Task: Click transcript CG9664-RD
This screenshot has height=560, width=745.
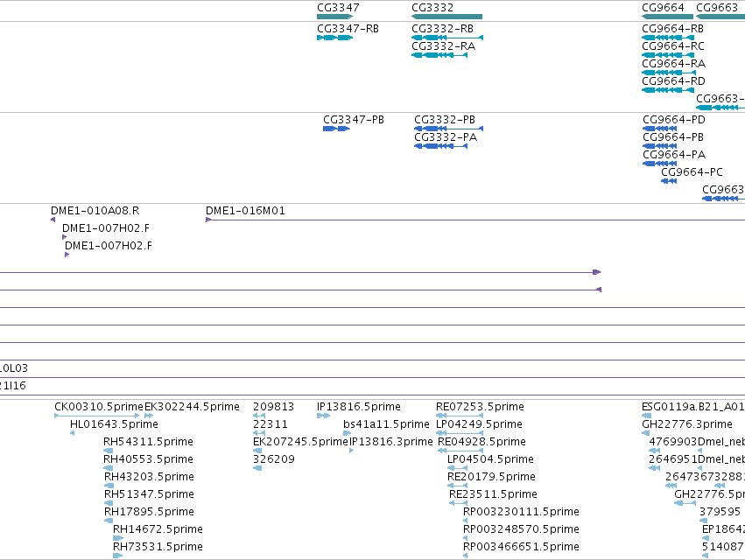Action: coord(674,81)
